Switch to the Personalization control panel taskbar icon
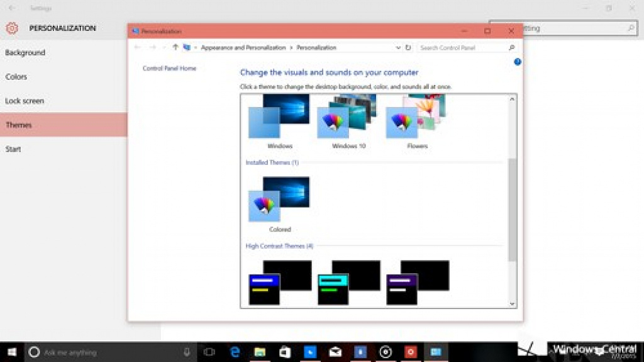 (436, 352)
